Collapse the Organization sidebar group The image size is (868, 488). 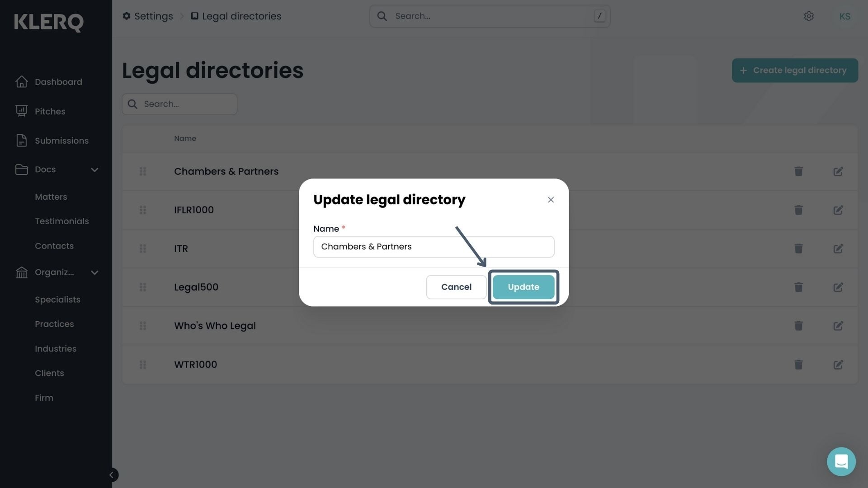click(x=94, y=272)
